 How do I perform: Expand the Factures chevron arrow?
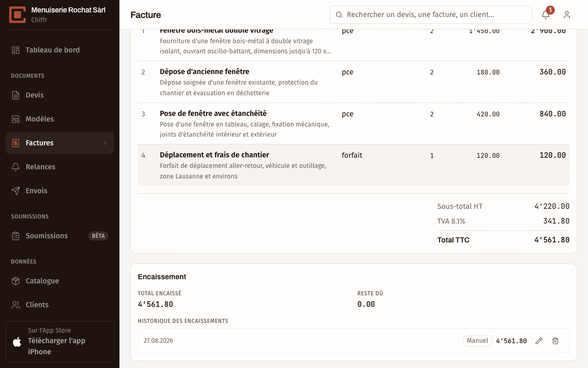point(105,143)
